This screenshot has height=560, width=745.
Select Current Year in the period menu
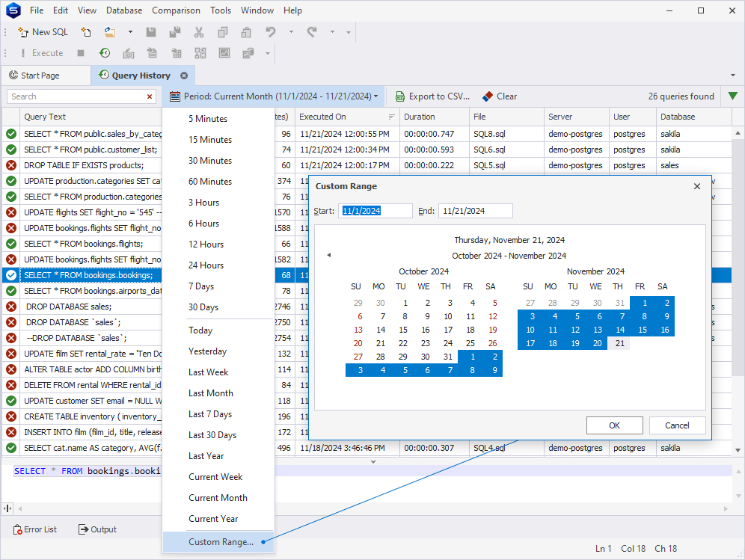pos(213,519)
